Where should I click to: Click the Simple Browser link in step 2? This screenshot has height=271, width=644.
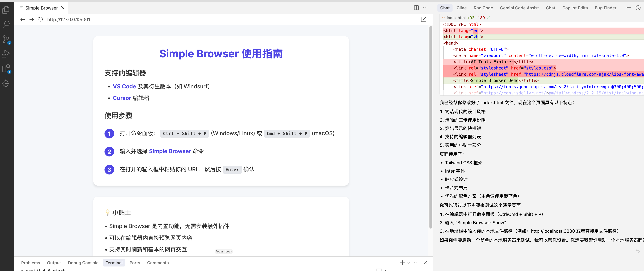point(170,151)
